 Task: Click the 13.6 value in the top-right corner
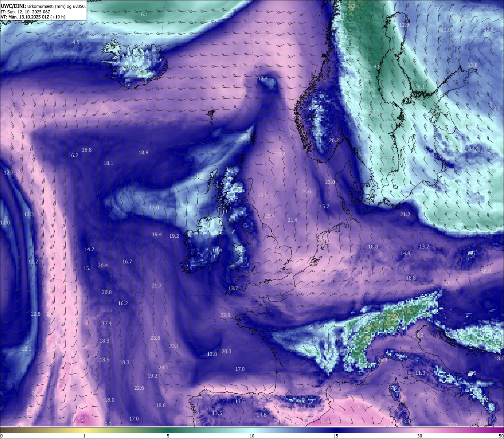(x=489, y=29)
